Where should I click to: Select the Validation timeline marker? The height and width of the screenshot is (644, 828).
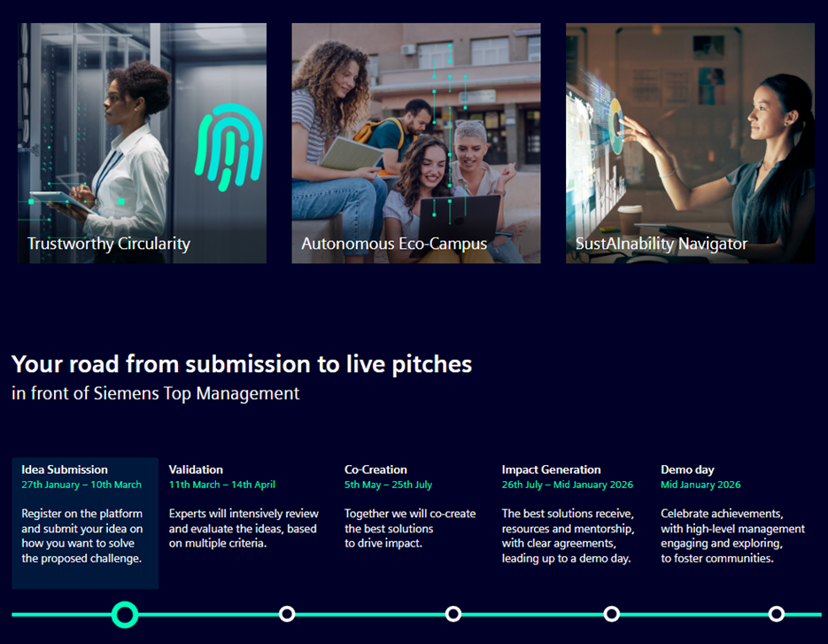coord(287,614)
